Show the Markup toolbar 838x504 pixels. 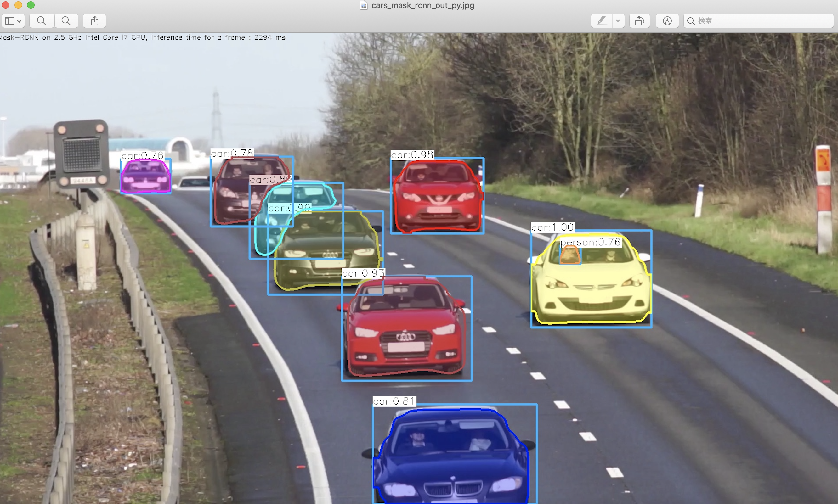click(667, 21)
